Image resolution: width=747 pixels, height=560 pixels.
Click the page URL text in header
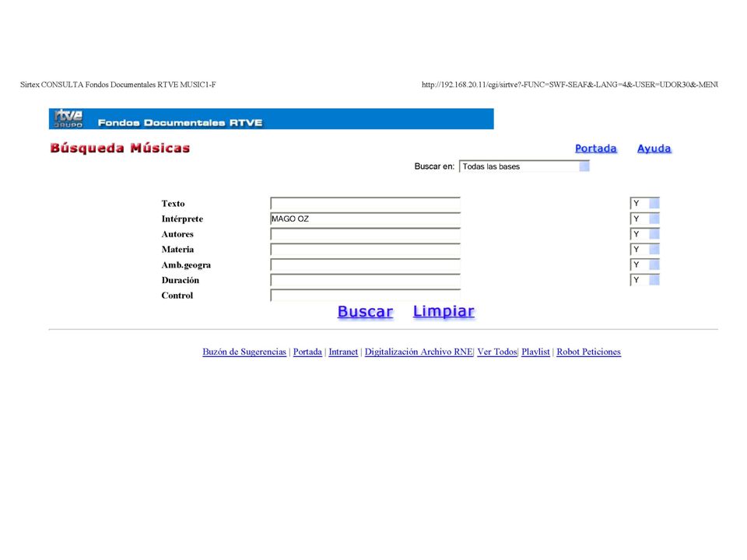click(x=570, y=85)
